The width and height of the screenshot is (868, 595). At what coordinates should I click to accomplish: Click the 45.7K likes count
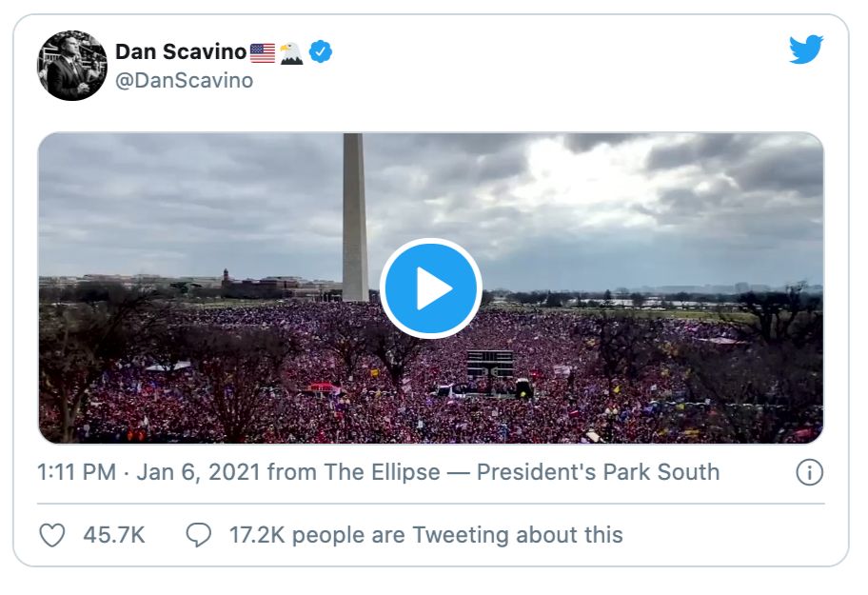point(114,535)
